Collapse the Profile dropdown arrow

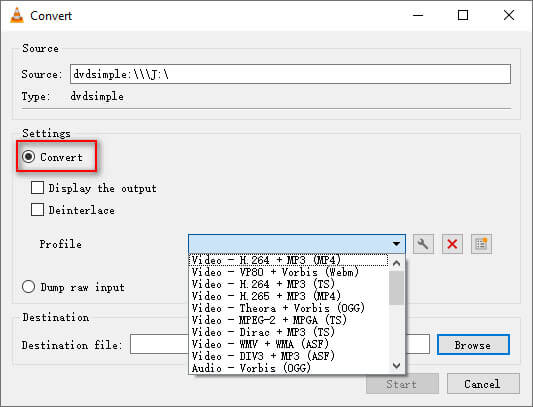[x=396, y=244]
